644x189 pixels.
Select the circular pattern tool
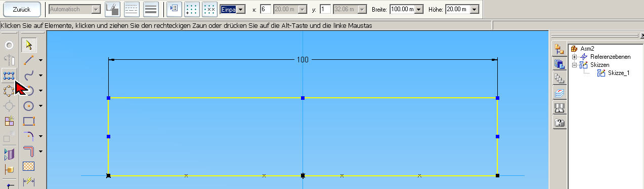tap(9, 91)
